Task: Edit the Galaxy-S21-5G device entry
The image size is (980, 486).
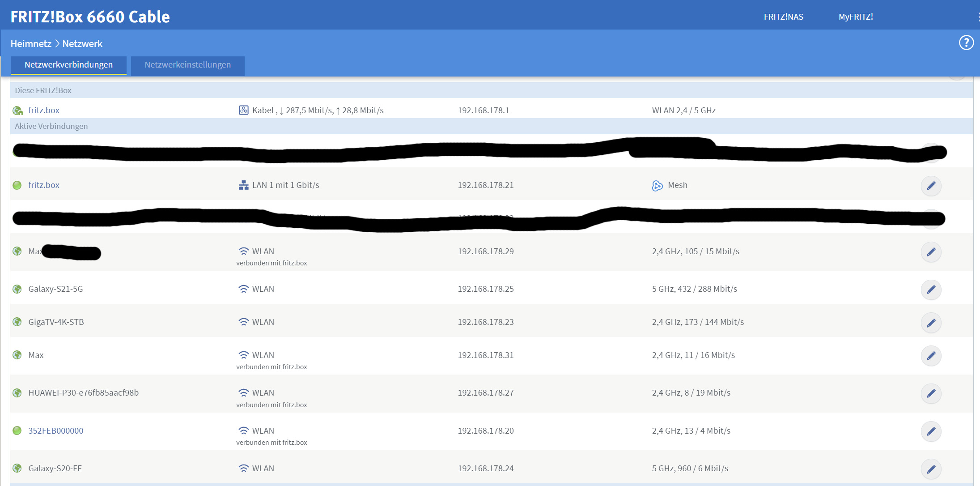Action: tap(931, 290)
